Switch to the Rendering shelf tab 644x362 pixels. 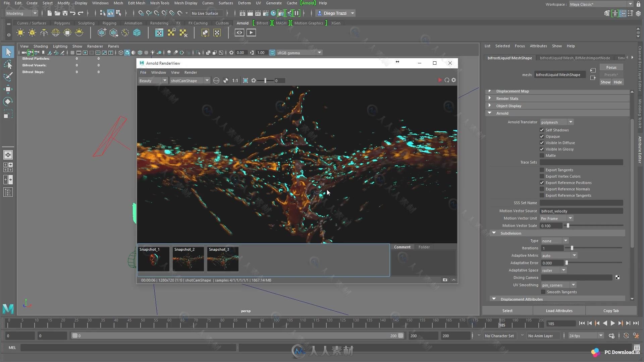click(x=159, y=23)
